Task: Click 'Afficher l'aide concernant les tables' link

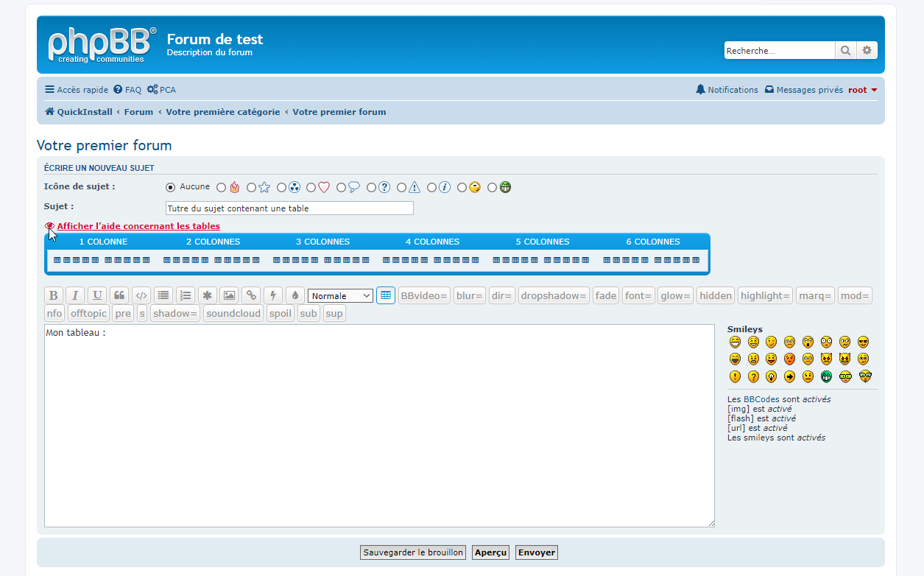Action: click(x=138, y=226)
